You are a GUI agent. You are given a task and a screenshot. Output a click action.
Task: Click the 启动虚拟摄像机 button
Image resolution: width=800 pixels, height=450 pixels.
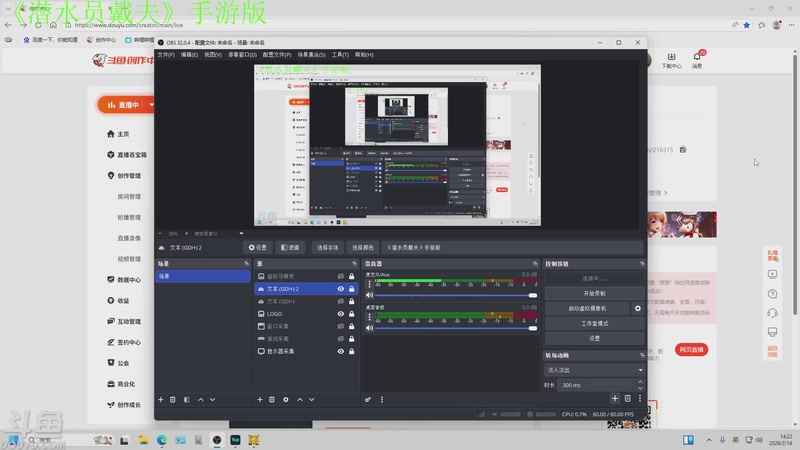click(x=587, y=308)
